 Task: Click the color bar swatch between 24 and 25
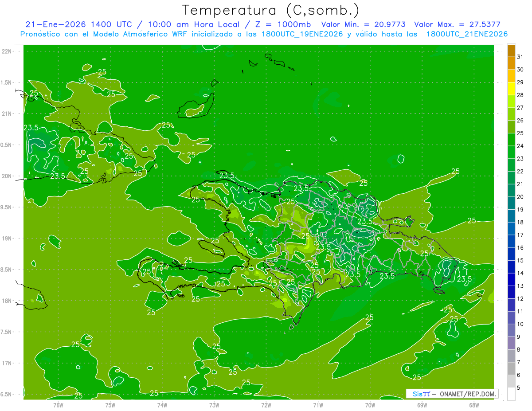(511, 140)
